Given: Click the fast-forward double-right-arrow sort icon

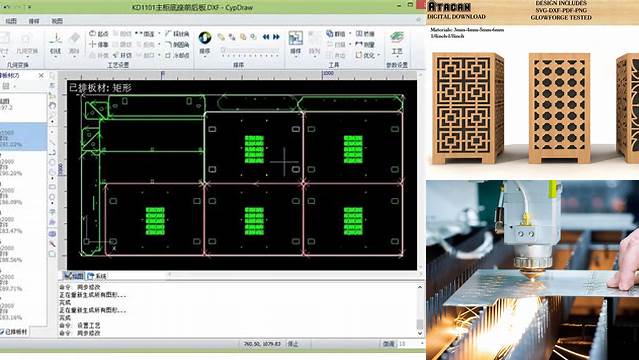Looking at the screenshot, I should click(276, 37).
